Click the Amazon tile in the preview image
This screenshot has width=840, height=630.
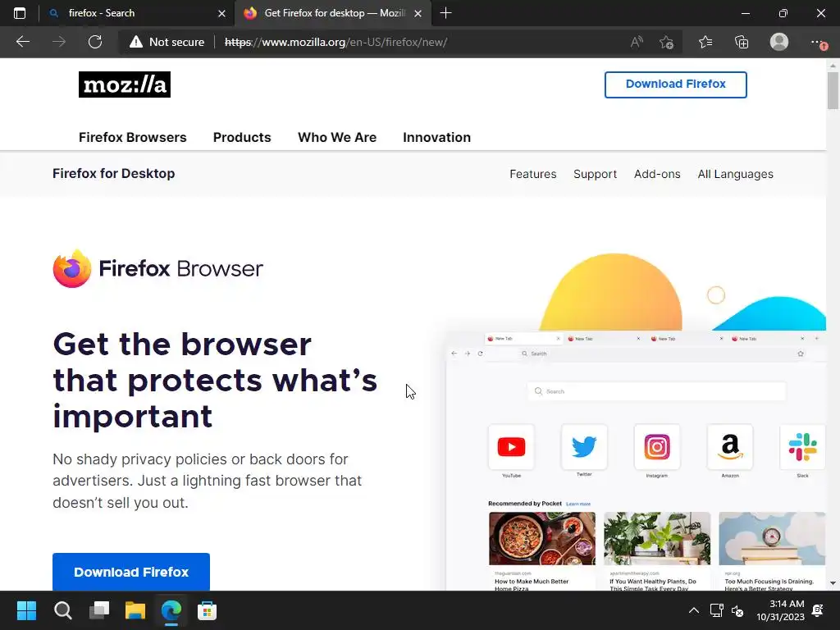[729, 447]
